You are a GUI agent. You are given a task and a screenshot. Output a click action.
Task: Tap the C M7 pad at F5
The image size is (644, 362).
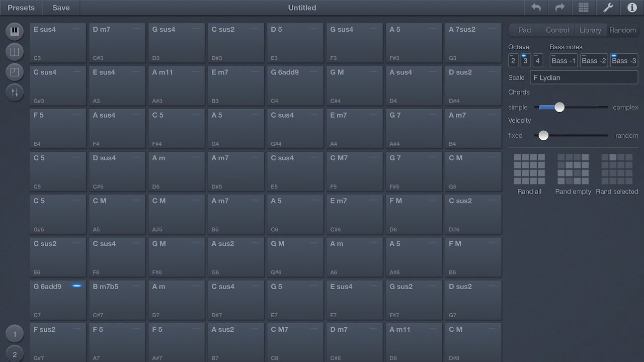(355, 171)
